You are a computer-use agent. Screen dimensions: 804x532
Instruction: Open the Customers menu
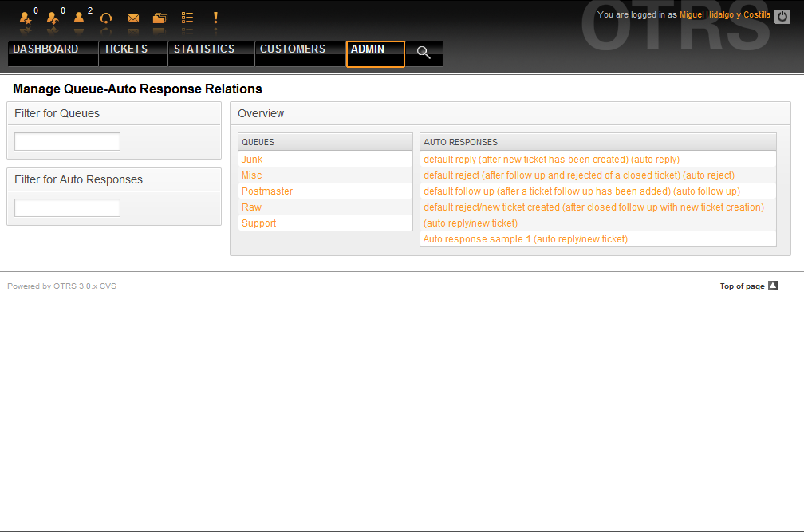pyautogui.click(x=293, y=49)
